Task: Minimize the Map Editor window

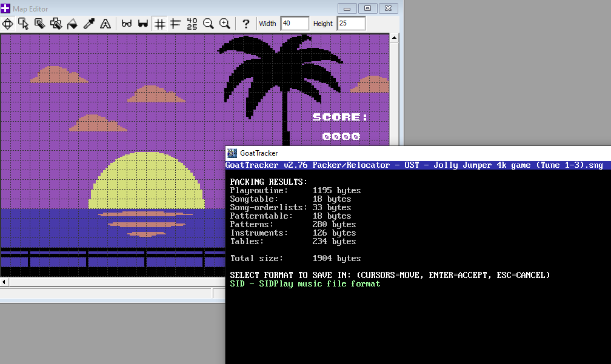Action: click(x=347, y=8)
